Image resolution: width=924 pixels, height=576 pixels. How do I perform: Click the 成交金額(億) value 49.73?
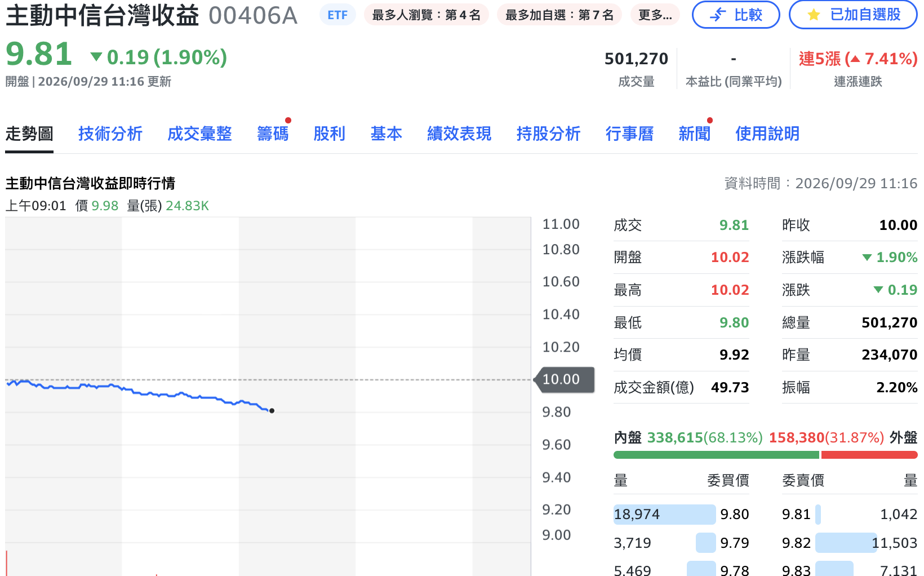730,388
